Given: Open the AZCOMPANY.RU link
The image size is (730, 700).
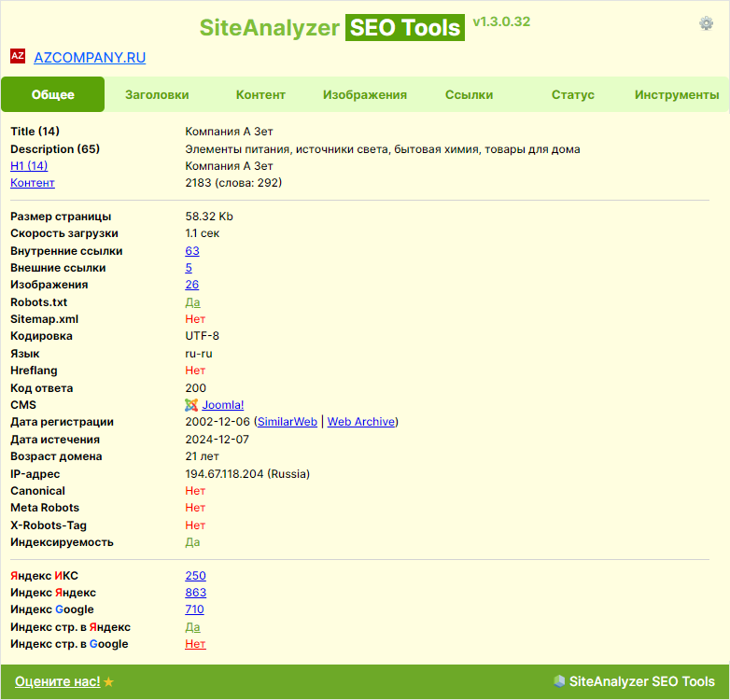Looking at the screenshot, I should coord(90,57).
